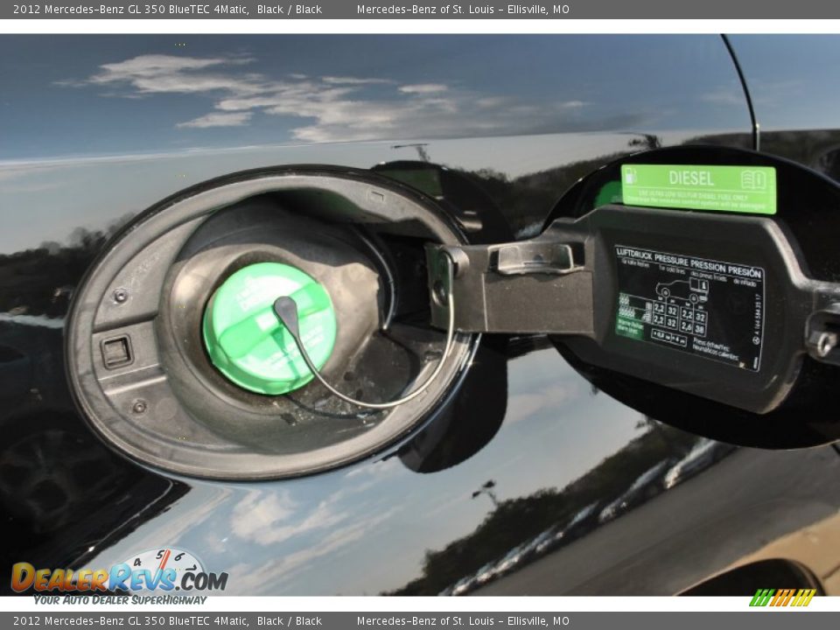The height and width of the screenshot is (630, 840).
Task: Click the bottom caption vehicle title text
Action: [167, 621]
